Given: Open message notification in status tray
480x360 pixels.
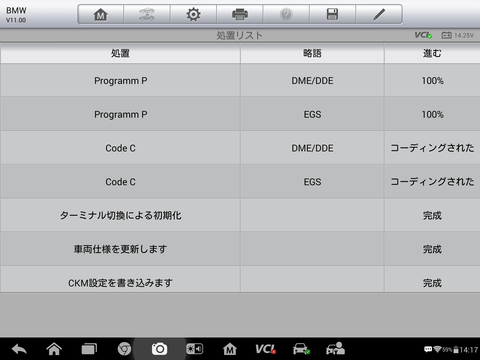Looking at the screenshot, I should pos(428,349).
